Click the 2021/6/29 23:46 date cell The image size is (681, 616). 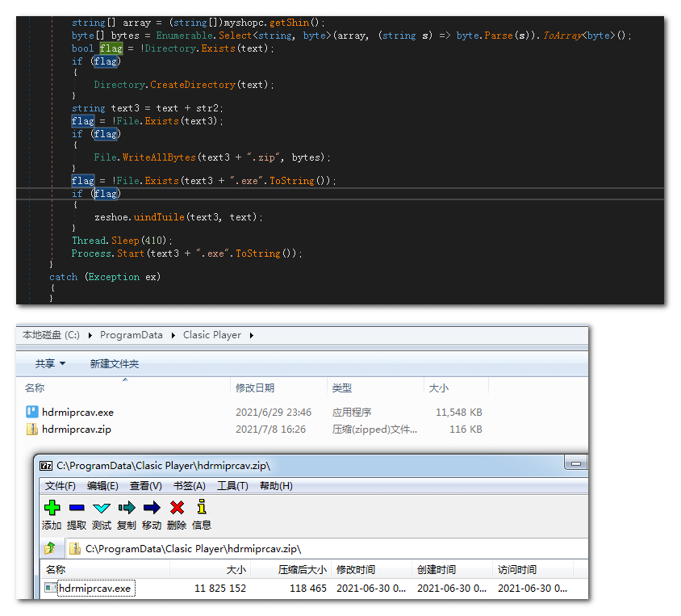click(274, 413)
